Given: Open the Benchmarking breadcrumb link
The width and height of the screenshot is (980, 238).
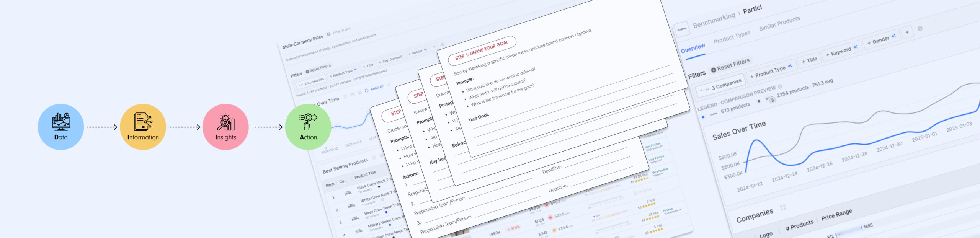Looking at the screenshot, I should pos(714,20).
